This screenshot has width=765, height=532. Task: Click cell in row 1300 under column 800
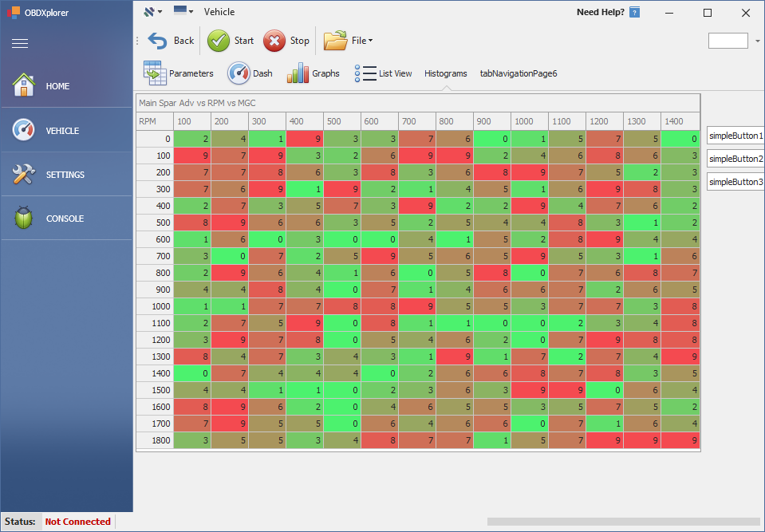click(x=455, y=357)
